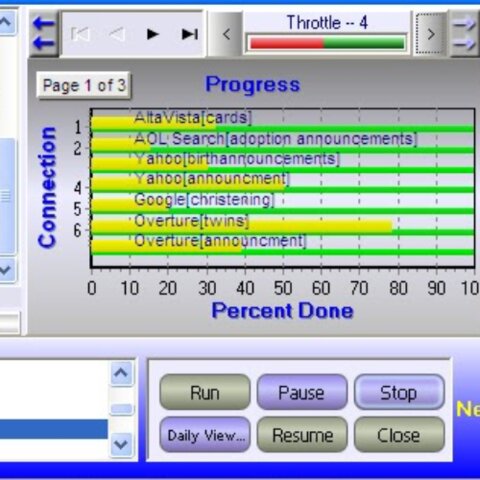Click the list's scroll up arrow
The width and height of the screenshot is (480, 480).
[121, 373]
